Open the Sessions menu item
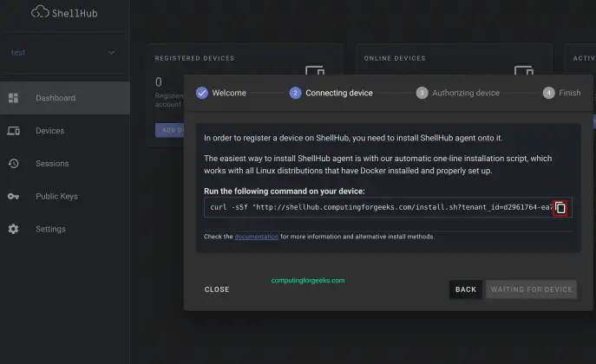 (x=51, y=164)
